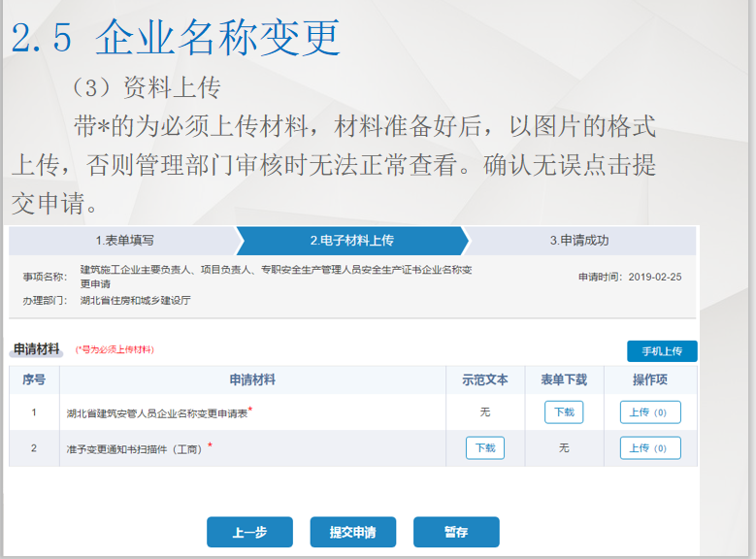Select the 操作项 column header

point(650,380)
